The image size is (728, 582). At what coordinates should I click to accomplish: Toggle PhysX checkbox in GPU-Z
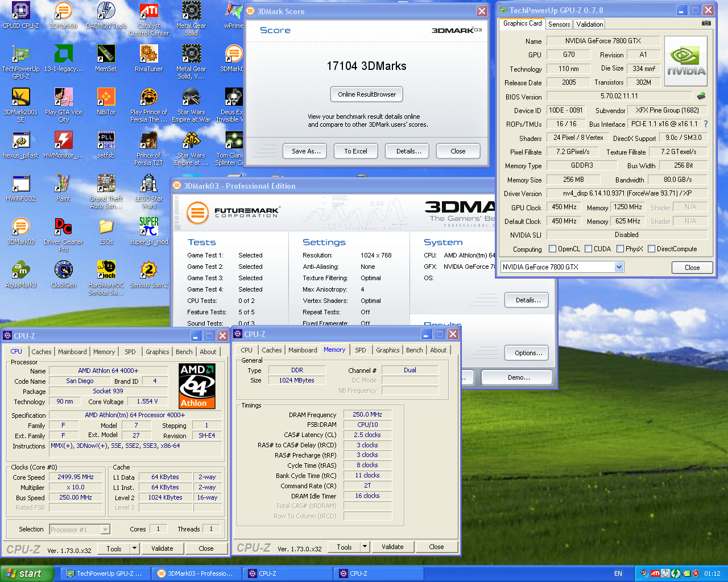(x=620, y=249)
